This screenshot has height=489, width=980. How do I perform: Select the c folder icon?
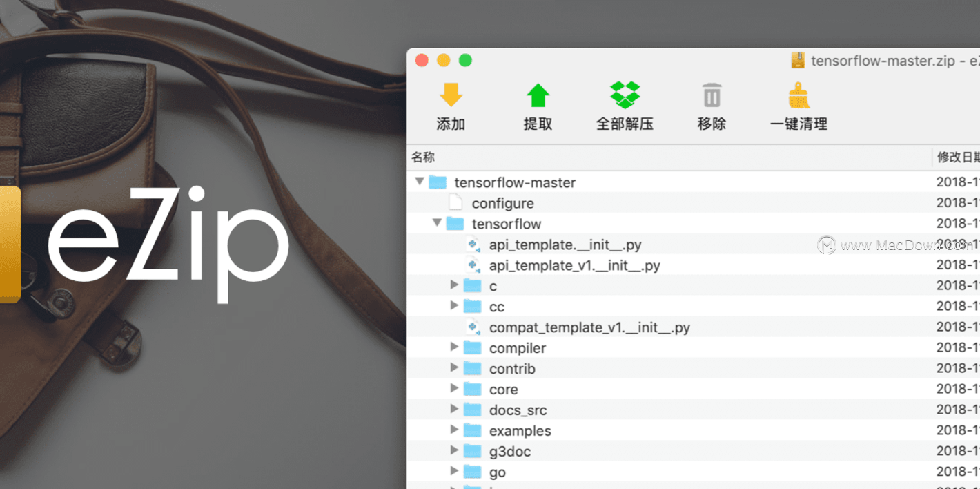point(472,285)
